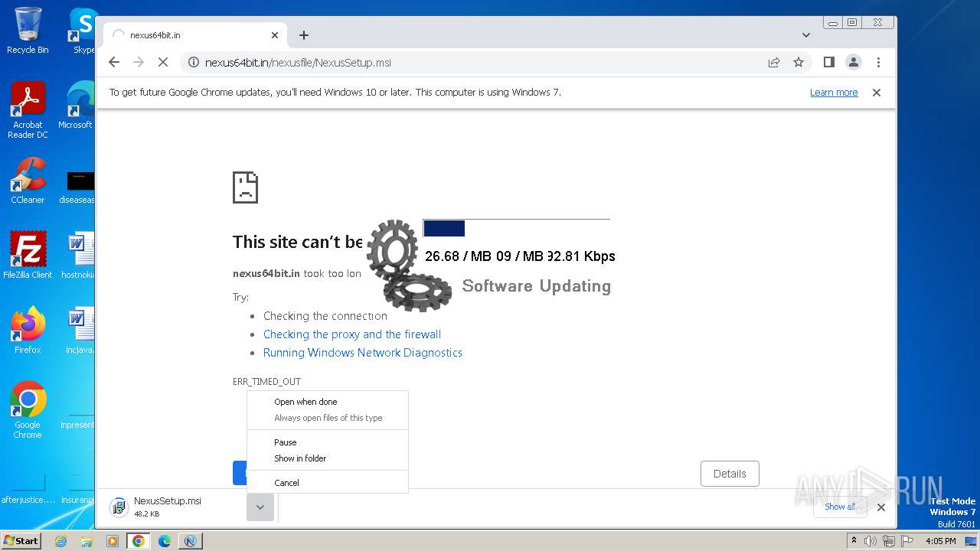Click the 4:05 PM clock
Screen dimensions: 980x551
click(941, 541)
